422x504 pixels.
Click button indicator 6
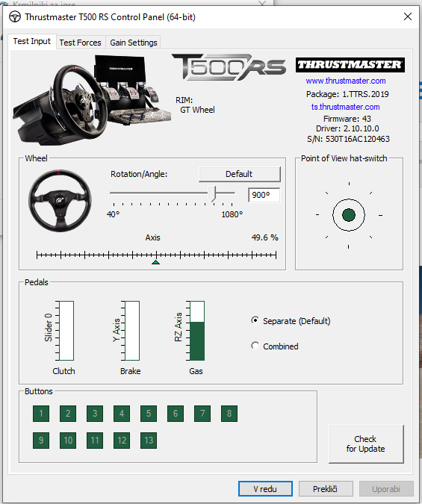tap(176, 413)
